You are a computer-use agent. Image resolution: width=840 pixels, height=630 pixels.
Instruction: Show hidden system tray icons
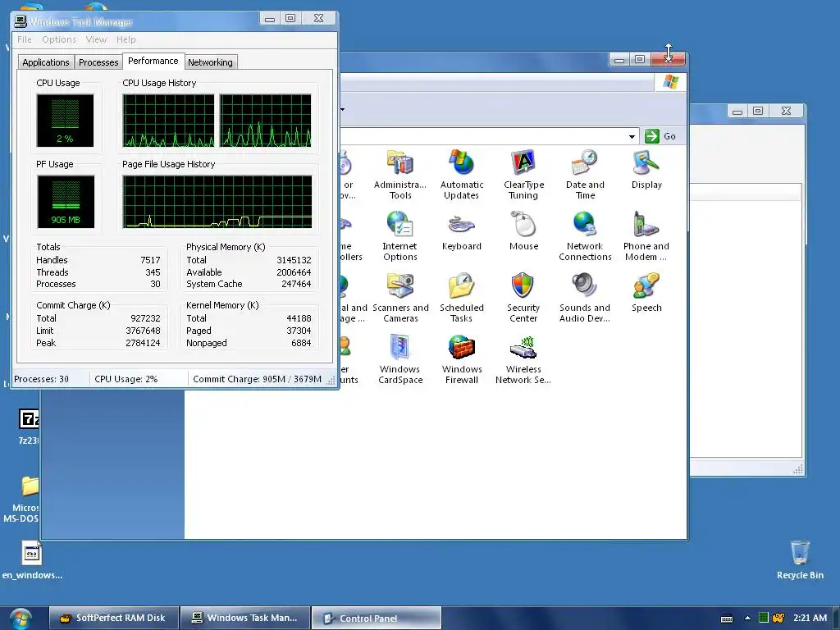747,619
